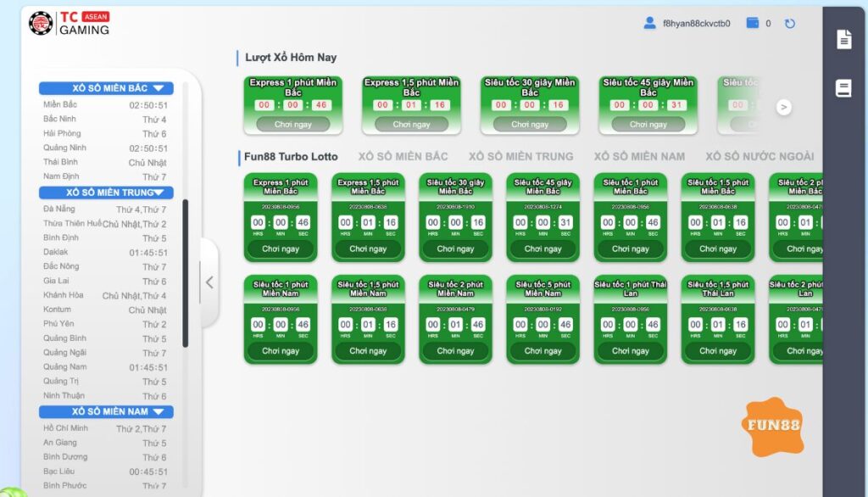Select Đắc Nông in the sidebar list
This screenshot has height=497, width=868.
104,266
